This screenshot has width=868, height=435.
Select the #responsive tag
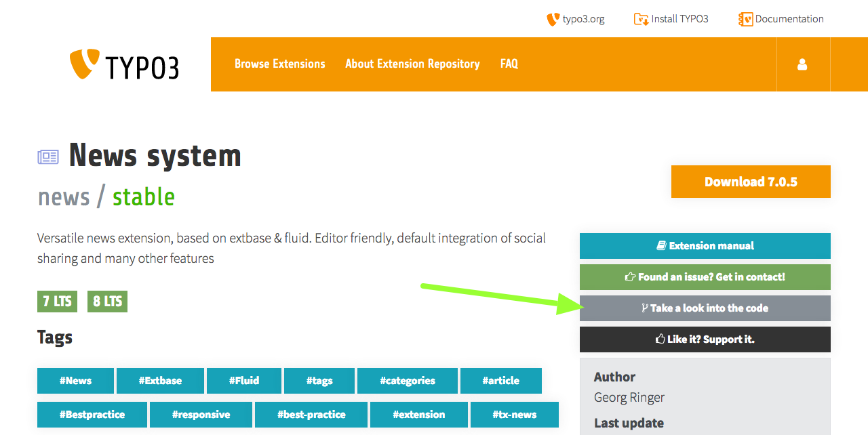point(201,415)
